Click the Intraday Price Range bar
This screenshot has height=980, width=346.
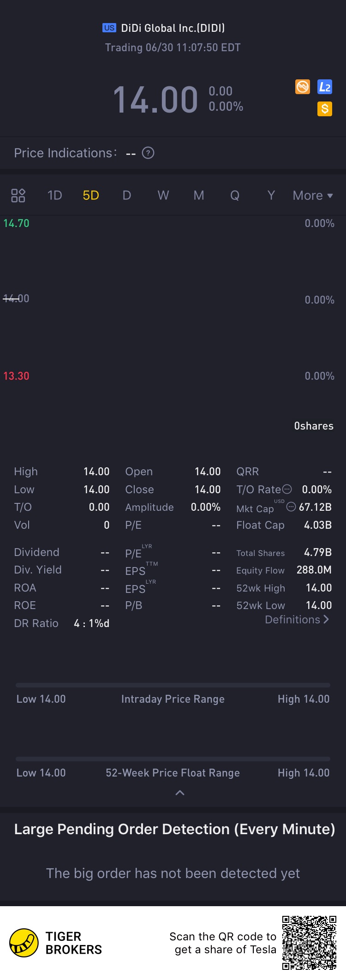tap(173, 685)
